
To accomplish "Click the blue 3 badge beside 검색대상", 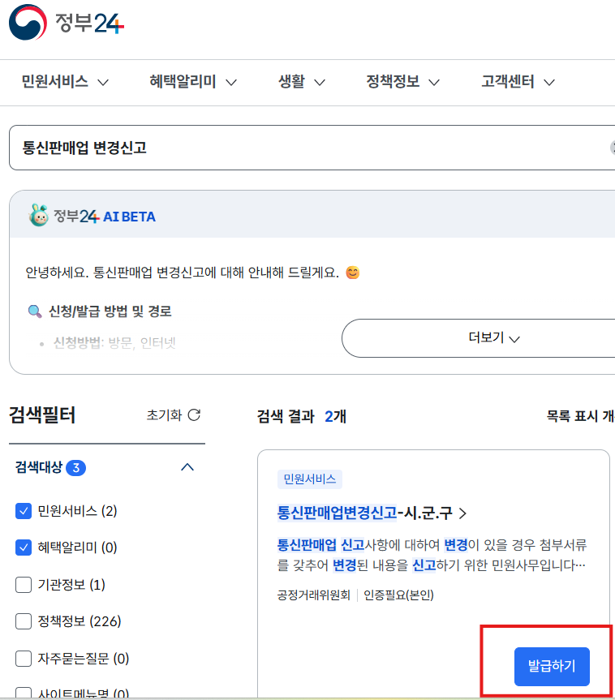I will pos(75,468).
